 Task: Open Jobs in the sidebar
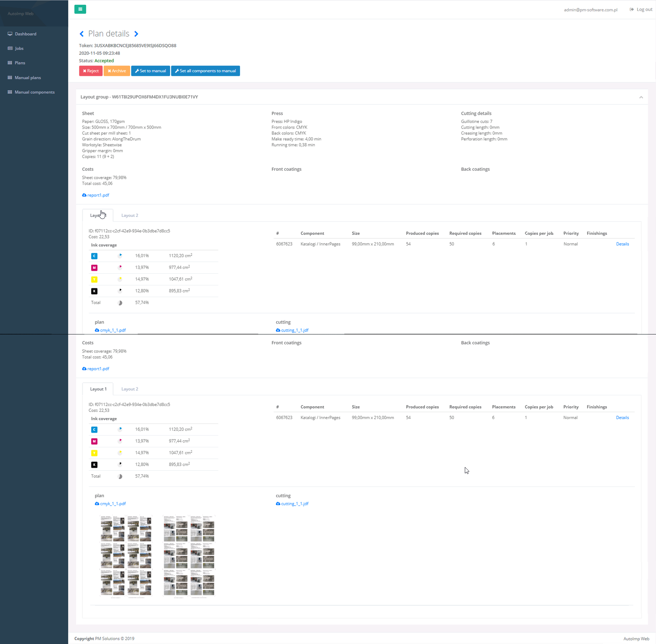click(x=19, y=48)
